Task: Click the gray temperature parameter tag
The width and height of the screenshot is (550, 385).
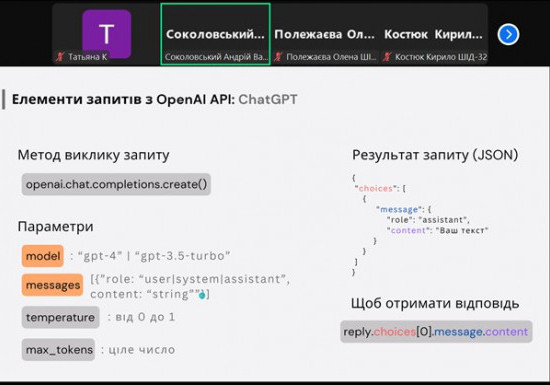Action: [61, 317]
